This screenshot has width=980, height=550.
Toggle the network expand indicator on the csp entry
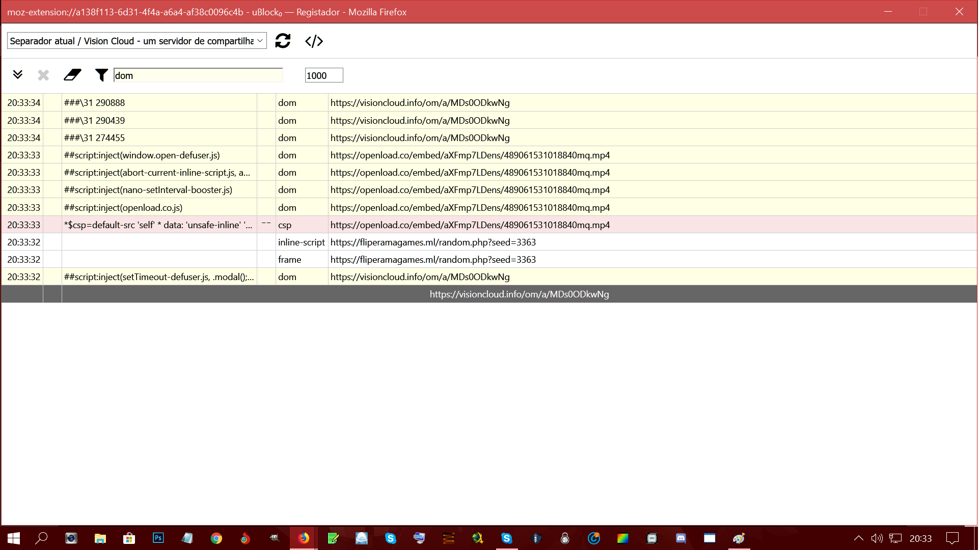[x=265, y=223]
